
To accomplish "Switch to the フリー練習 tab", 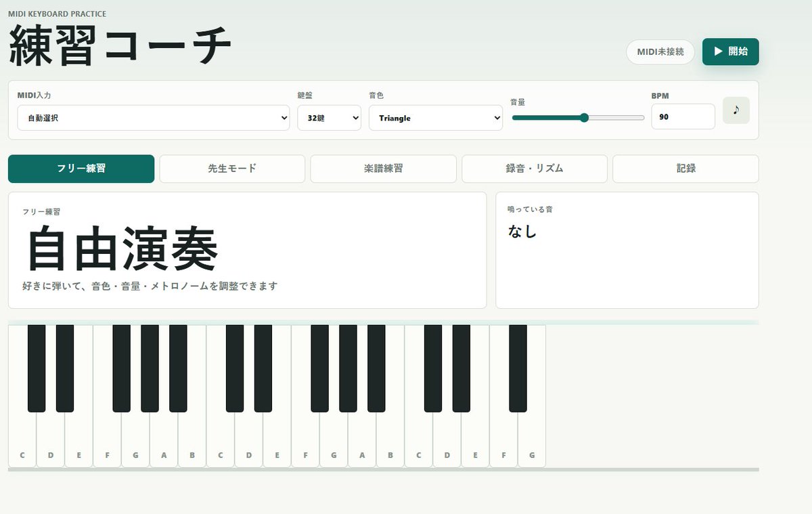I will click(x=81, y=169).
